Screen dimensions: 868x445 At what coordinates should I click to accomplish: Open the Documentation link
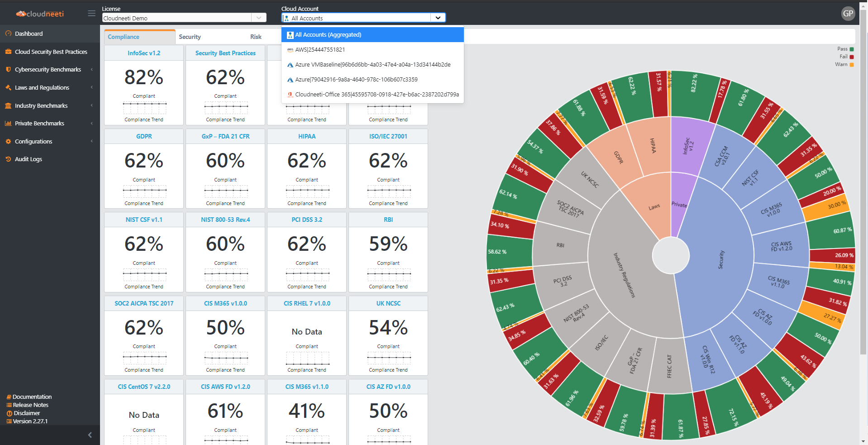pyautogui.click(x=32, y=397)
